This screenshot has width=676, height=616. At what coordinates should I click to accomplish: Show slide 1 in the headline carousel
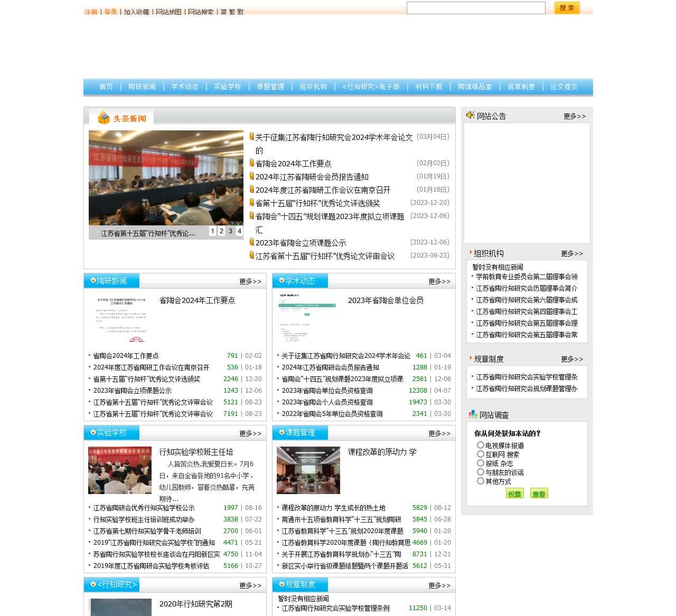pos(212,231)
